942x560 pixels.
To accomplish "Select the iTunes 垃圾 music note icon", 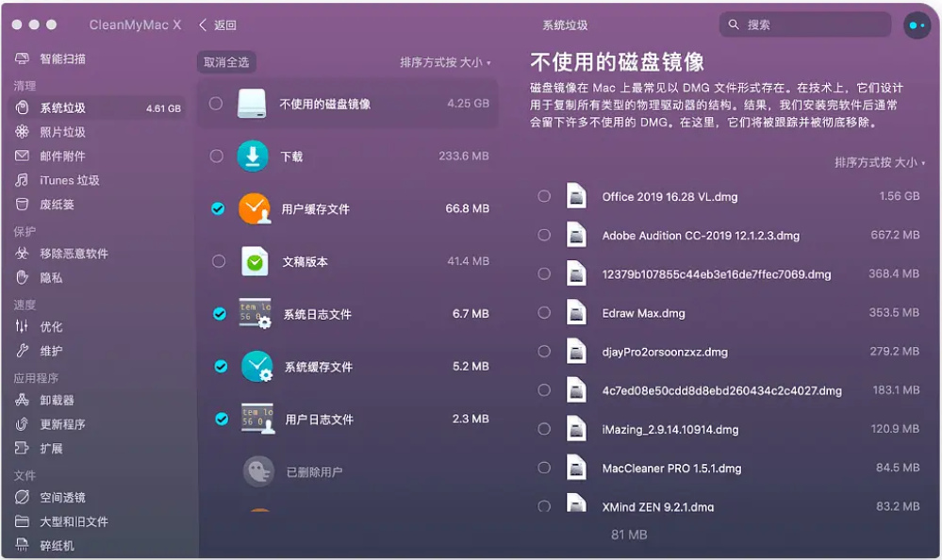I will [22, 180].
